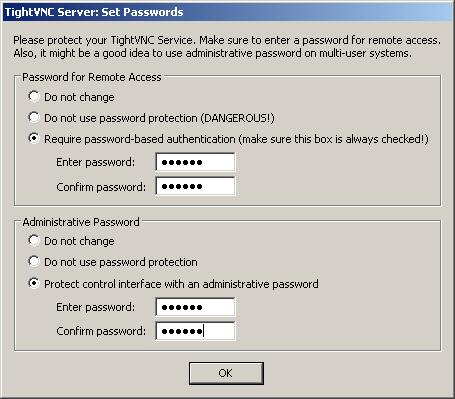Click the "TightVNC Server: Set Passwords" title bar
Viewport: 455px width, 399px height.
[227, 12]
